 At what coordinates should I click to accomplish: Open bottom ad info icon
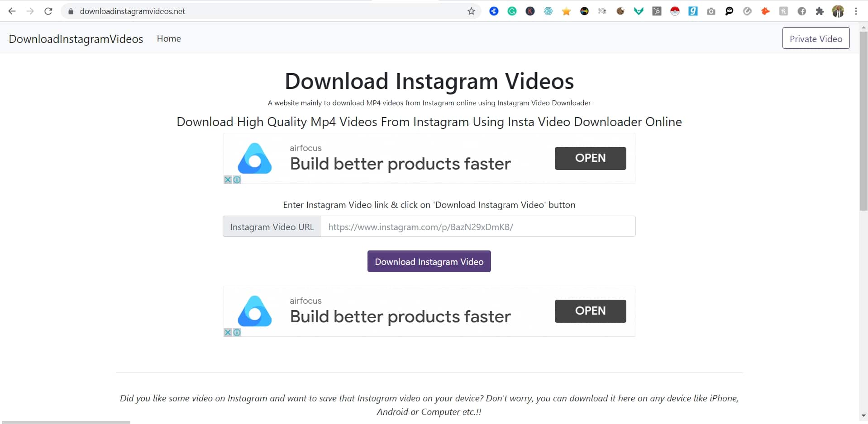click(237, 332)
